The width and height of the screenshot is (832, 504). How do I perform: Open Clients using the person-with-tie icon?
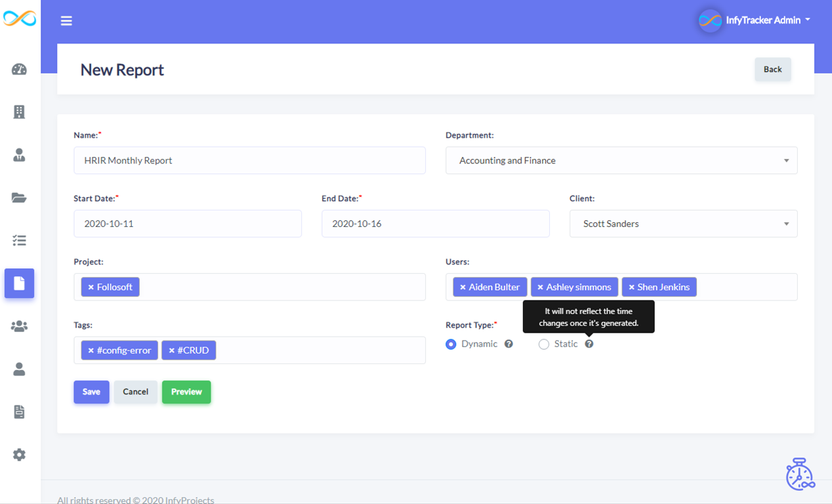coord(20,155)
